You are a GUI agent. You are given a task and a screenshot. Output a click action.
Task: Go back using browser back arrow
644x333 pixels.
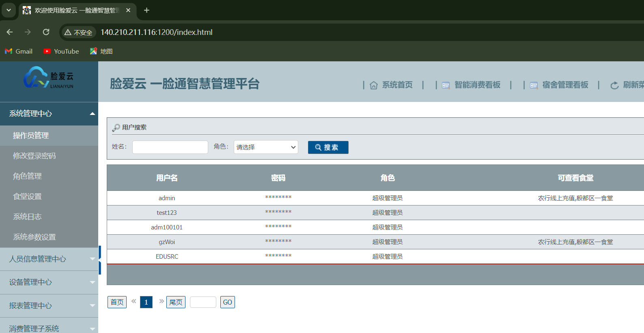10,32
